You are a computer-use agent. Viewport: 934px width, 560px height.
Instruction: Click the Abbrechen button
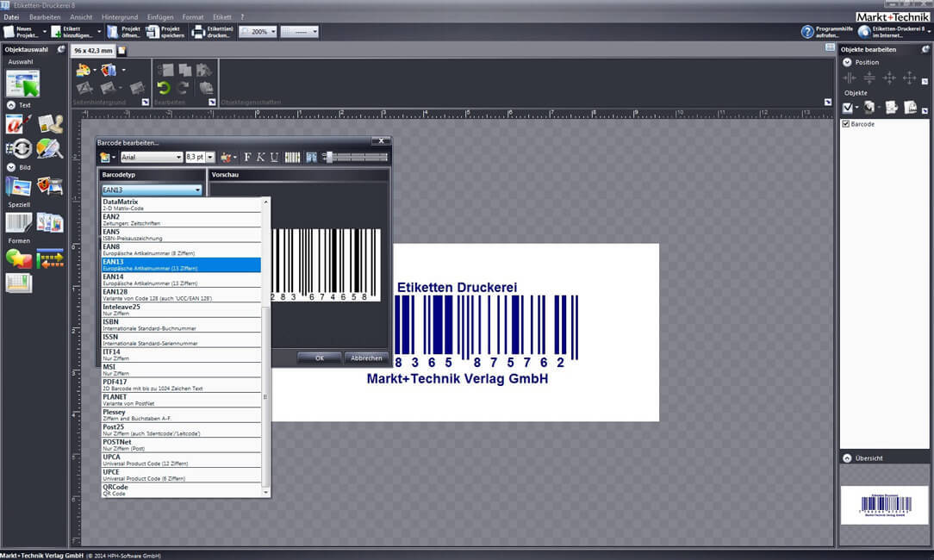[x=366, y=358]
